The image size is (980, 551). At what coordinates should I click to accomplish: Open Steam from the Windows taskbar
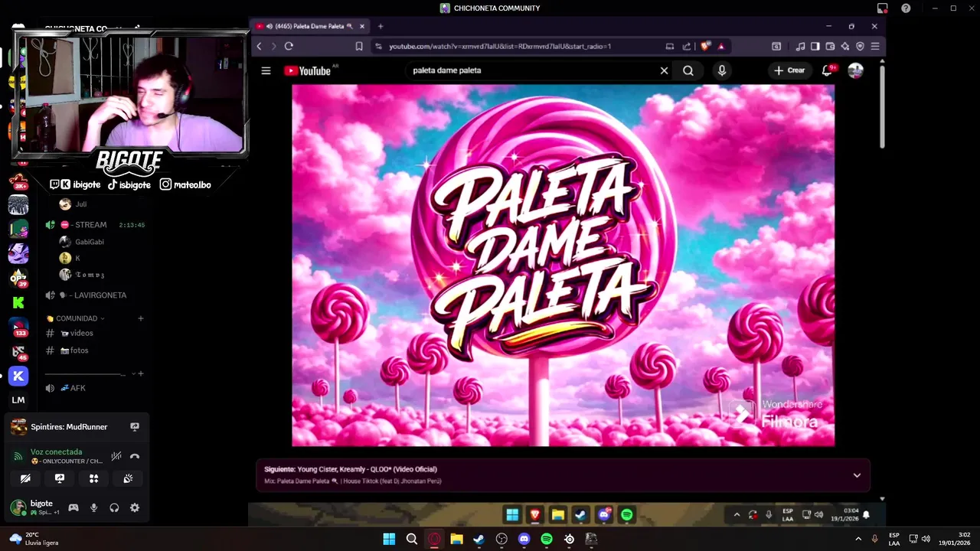tap(479, 539)
